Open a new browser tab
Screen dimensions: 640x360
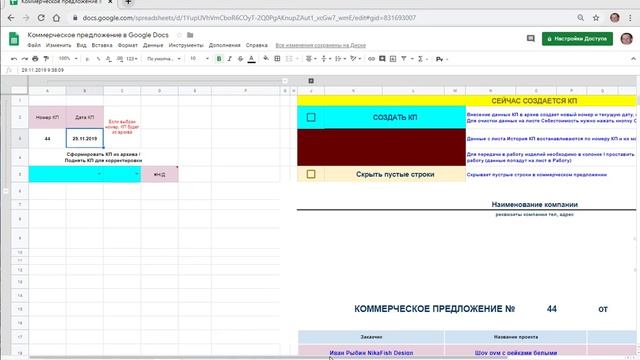point(128,2)
